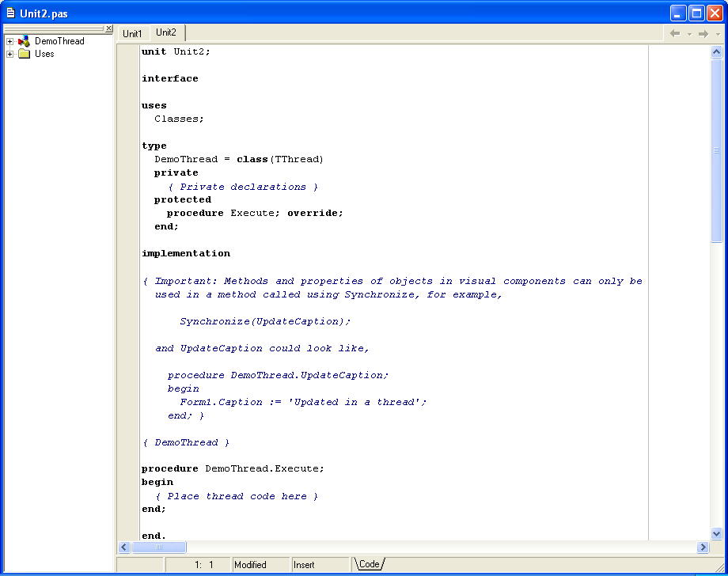The width and height of the screenshot is (728, 576).
Task: Click the '{ Private declarations }' comment
Action: click(x=243, y=187)
